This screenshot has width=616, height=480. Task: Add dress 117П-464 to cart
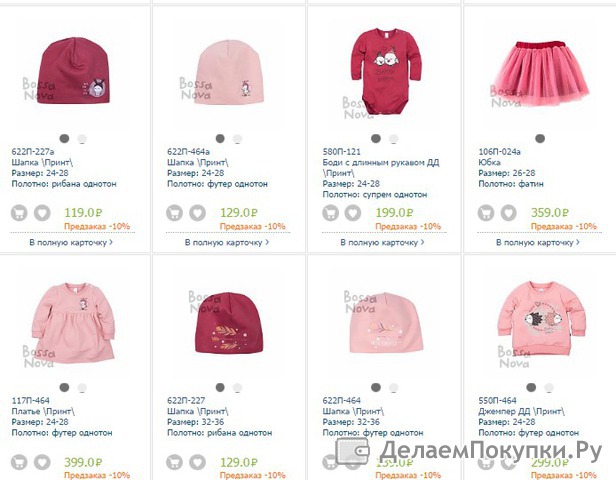(x=19, y=462)
